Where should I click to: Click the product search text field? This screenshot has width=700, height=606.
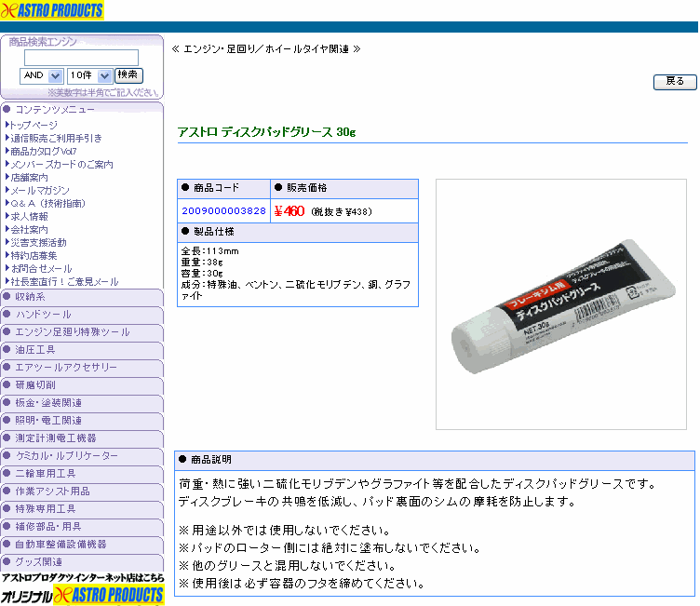[x=81, y=58]
